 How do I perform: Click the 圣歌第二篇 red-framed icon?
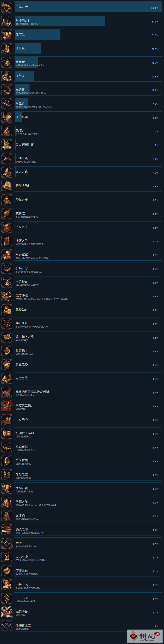[7, 406]
